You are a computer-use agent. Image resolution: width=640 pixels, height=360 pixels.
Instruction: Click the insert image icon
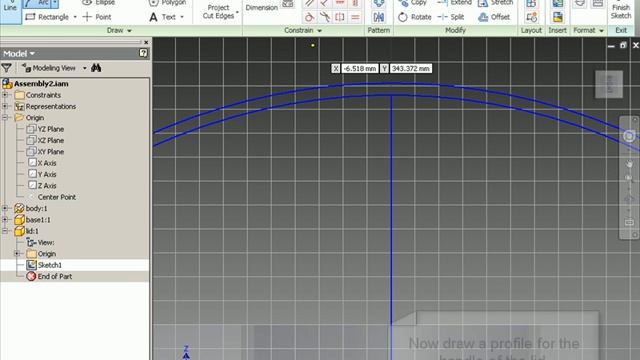click(558, 17)
